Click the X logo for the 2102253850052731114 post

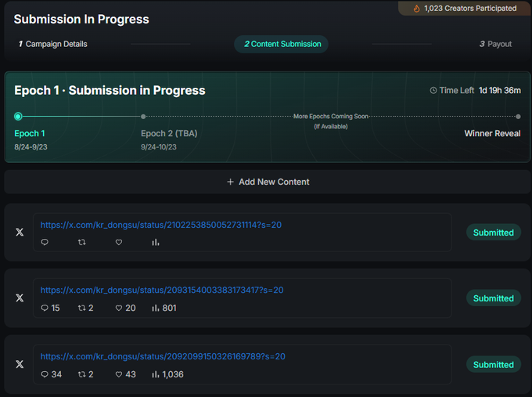tap(20, 233)
